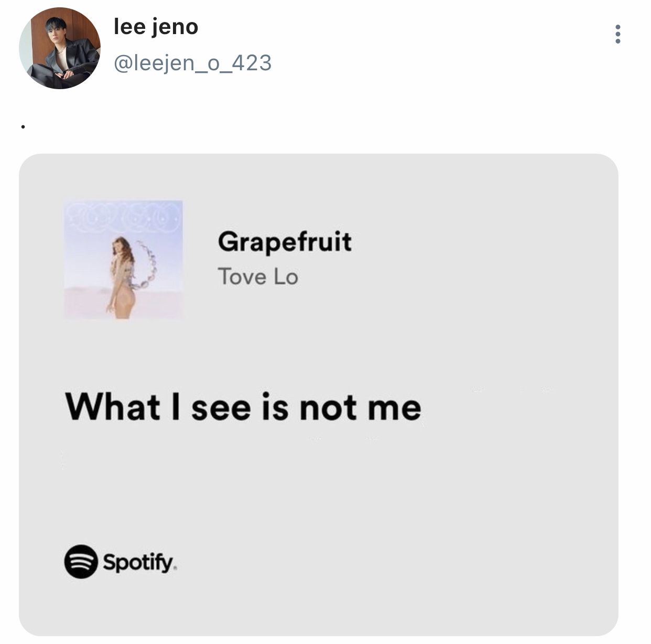Click the Grapefruit song title
Screen dimensions: 651x644
(285, 242)
